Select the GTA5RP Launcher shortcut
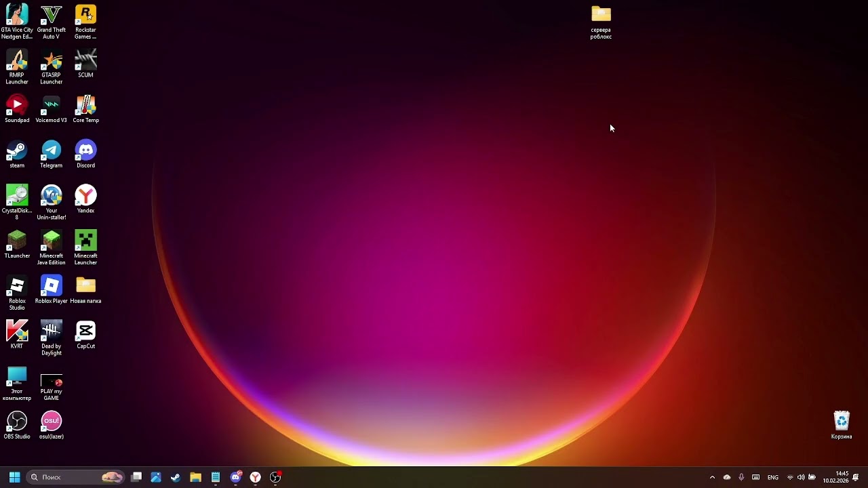 [52, 67]
